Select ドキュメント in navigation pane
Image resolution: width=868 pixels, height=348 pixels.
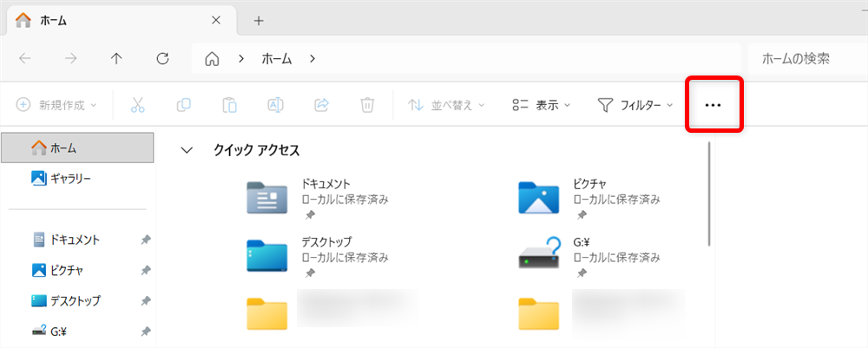coord(77,240)
